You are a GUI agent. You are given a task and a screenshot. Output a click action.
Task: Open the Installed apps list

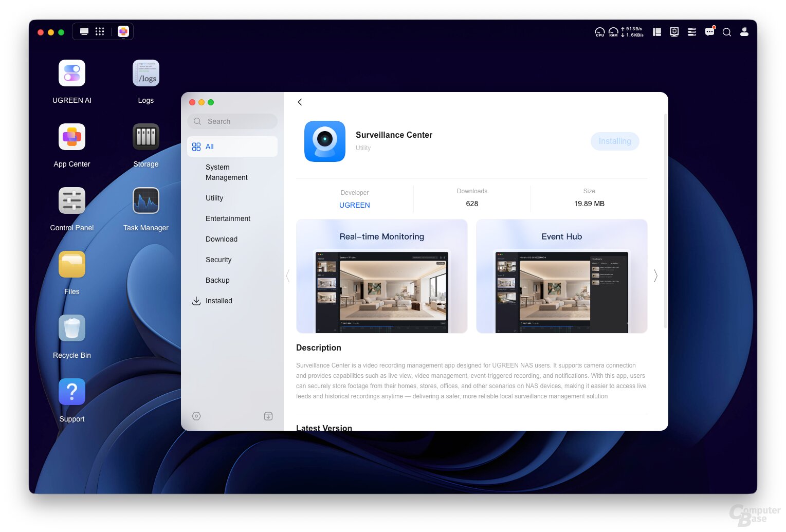pyautogui.click(x=232, y=301)
